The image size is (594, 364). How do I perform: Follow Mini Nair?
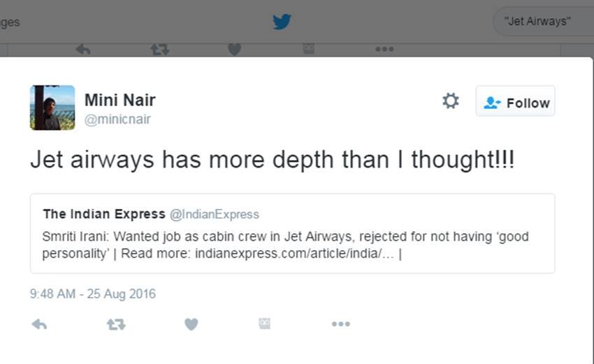tap(515, 101)
